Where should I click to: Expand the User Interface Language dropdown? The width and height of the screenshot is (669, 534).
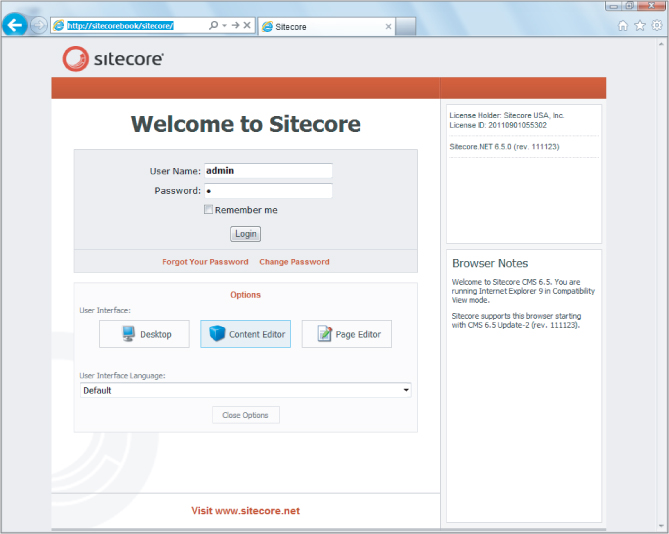pos(405,390)
